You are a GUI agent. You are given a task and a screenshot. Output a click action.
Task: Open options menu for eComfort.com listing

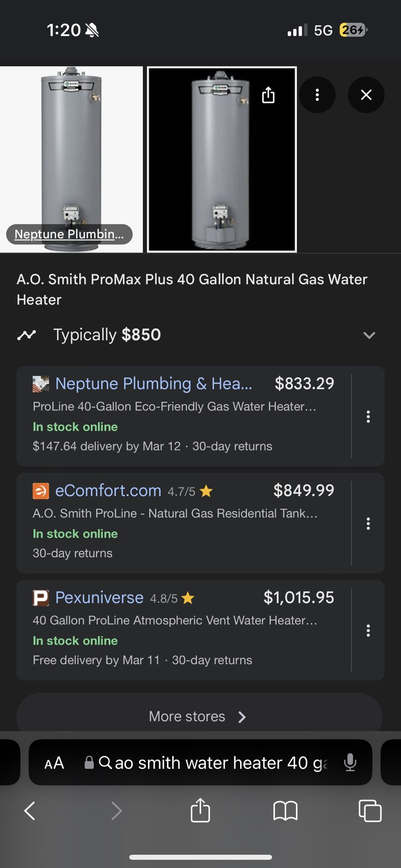click(x=368, y=524)
